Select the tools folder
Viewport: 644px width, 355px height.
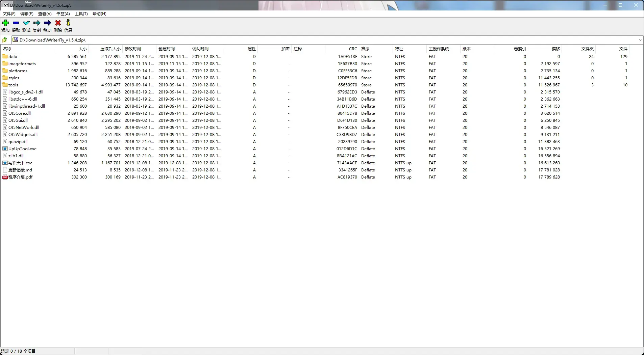tap(13, 85)
